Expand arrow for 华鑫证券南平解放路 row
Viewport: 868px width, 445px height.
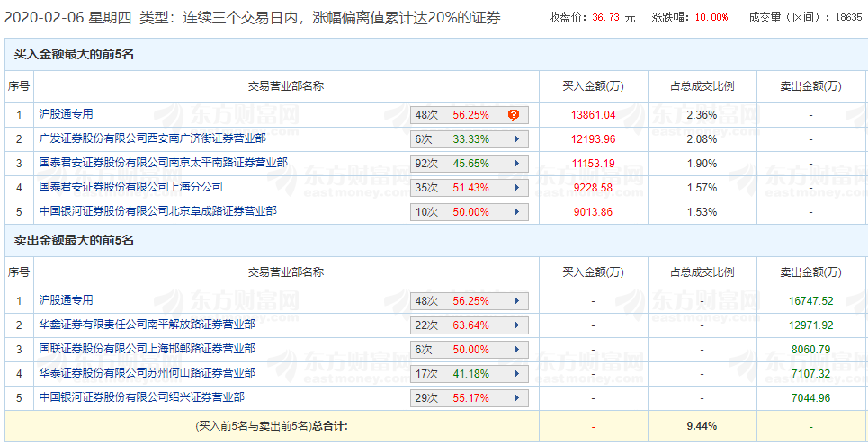516,325
